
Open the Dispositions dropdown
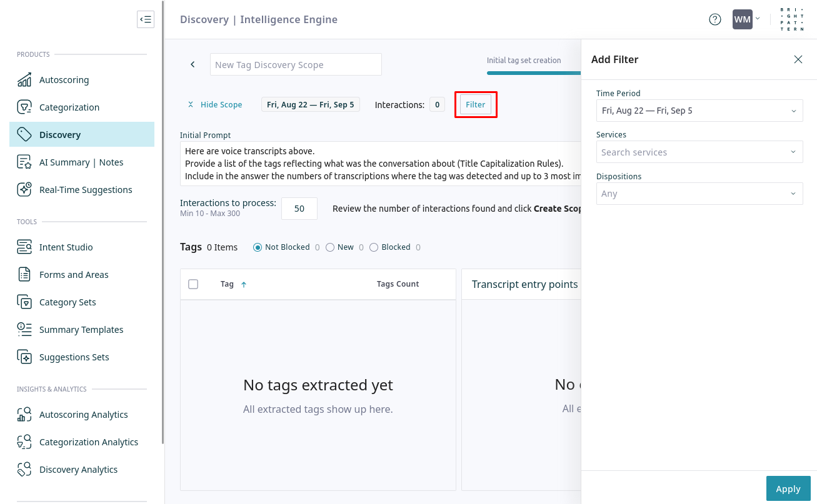[x=699, y=194]
